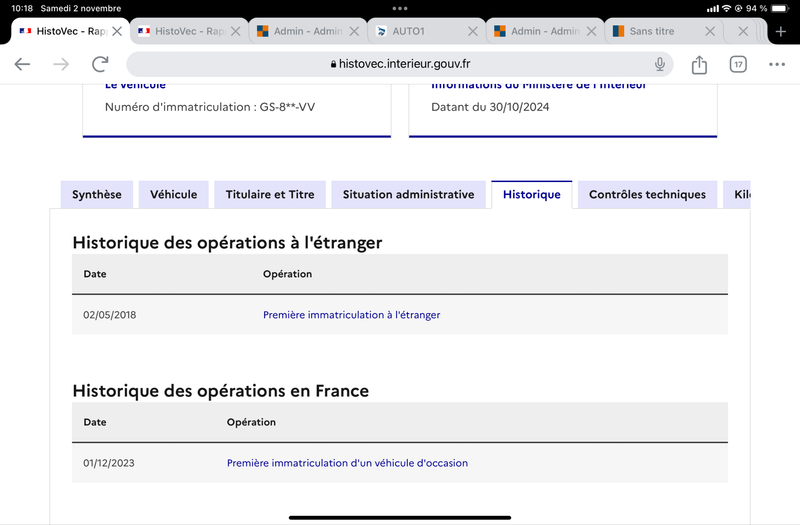Open the Titulaire et Titre tab
800x525 pixels.
point(270,194)
